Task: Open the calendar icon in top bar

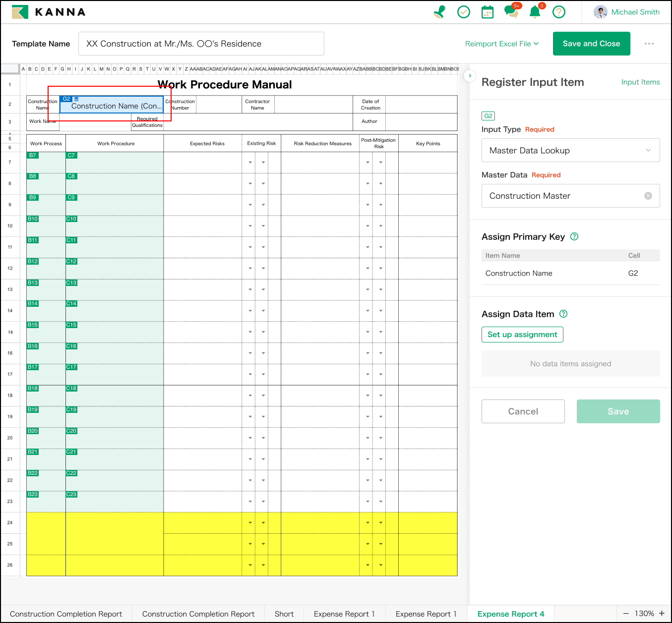Action: [488, 12]
